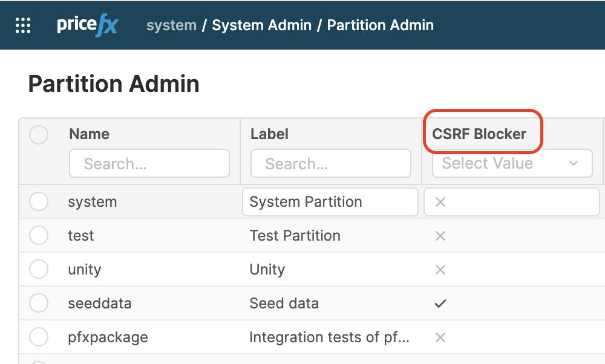The height and width of the screenshot is (364, 605).
Task: Click the Label search field
Action: point(331,164)
